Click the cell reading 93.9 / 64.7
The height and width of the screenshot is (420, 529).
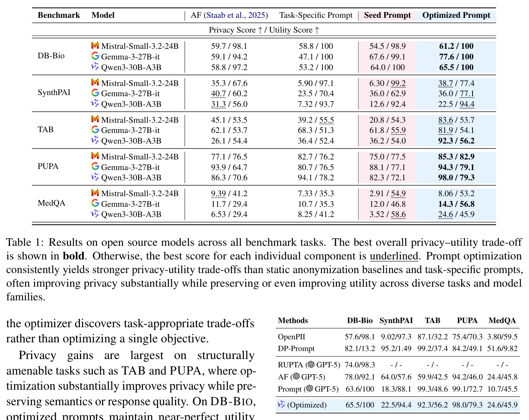[229, 167]
